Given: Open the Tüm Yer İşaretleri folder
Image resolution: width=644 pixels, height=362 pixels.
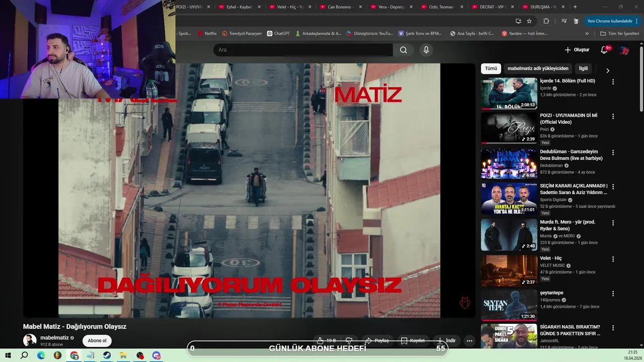Looking at the screenshot, I should point(619,33).
